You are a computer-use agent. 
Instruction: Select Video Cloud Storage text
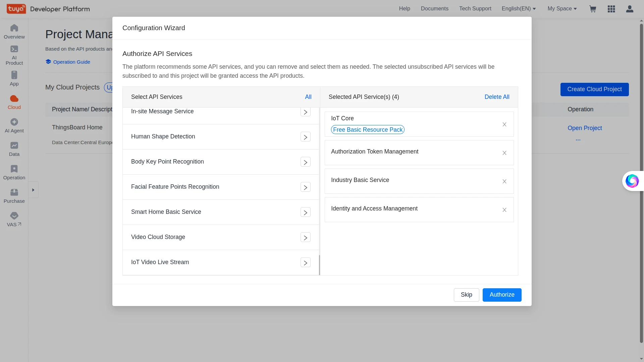[158, 237]
